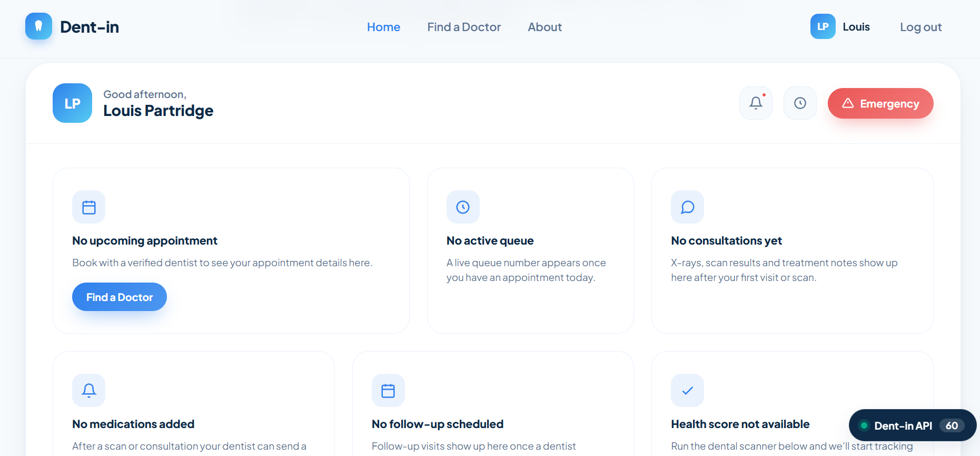Image resolution: width=980 pixels, height=456 pixels.
Task: Open the notifications bell icon
Action: [x=756, y=103]
